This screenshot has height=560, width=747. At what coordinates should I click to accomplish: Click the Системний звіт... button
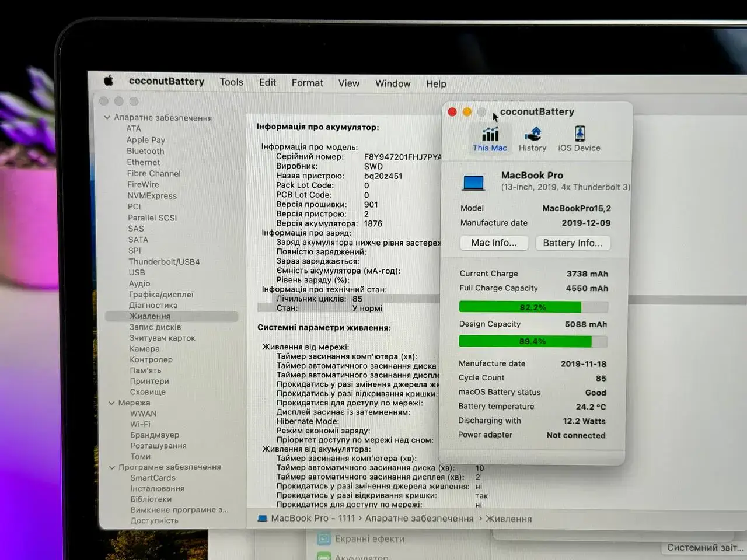pyautogui.click(x=705, y=547)
